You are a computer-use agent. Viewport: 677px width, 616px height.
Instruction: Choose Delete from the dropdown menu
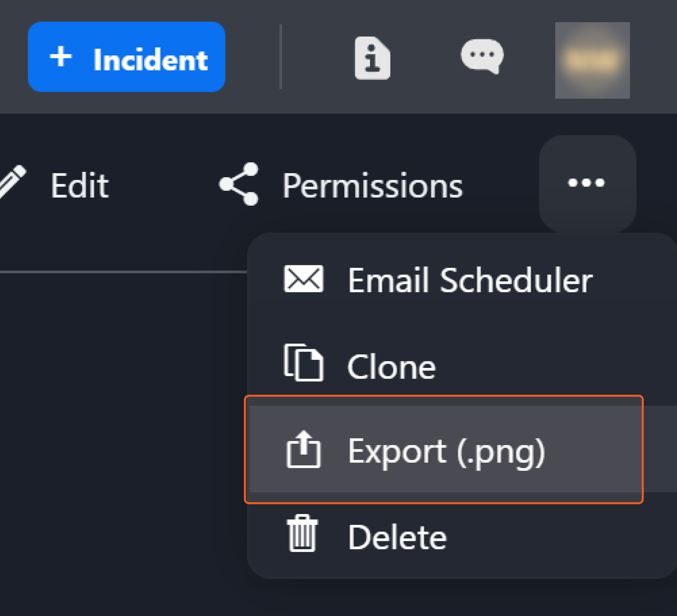click(x=397, y=537)
